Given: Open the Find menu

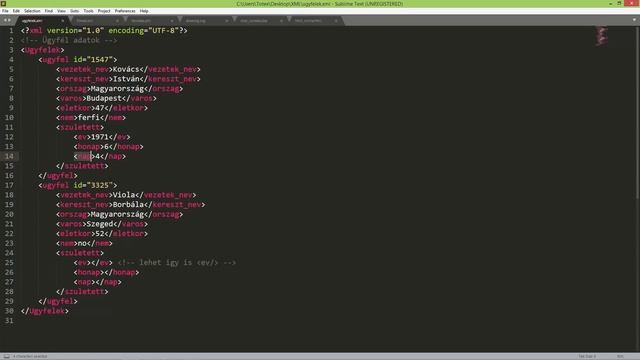Looking at the screenshot, I should 49,11.
